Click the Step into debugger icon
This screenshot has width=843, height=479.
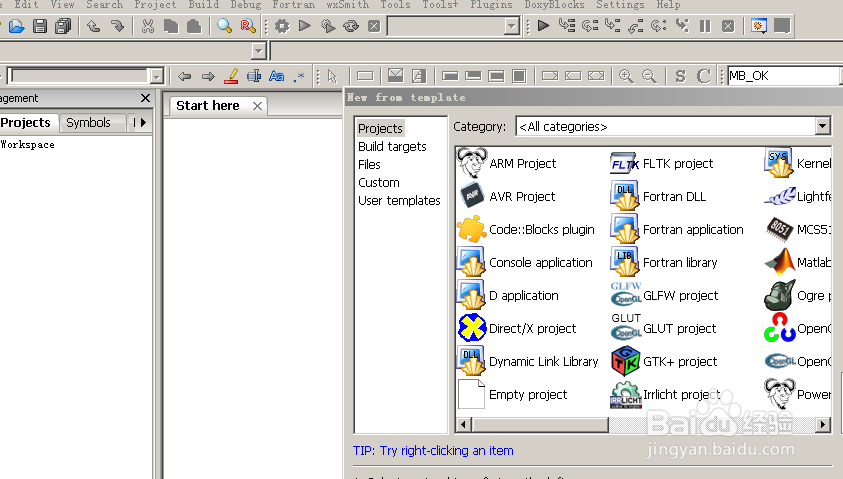[612, 25]
